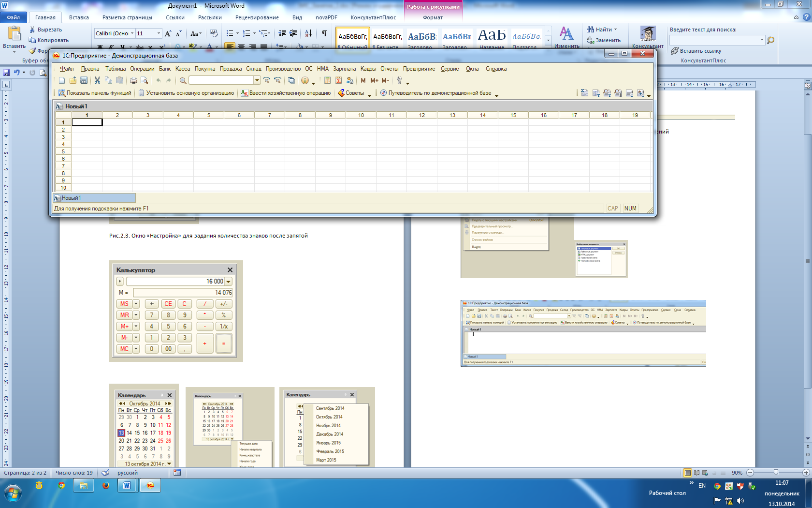This screenshot has height=508, width=812.
Task: Click the save diskette icon in 1C toolbar
Action: point(84,80)
